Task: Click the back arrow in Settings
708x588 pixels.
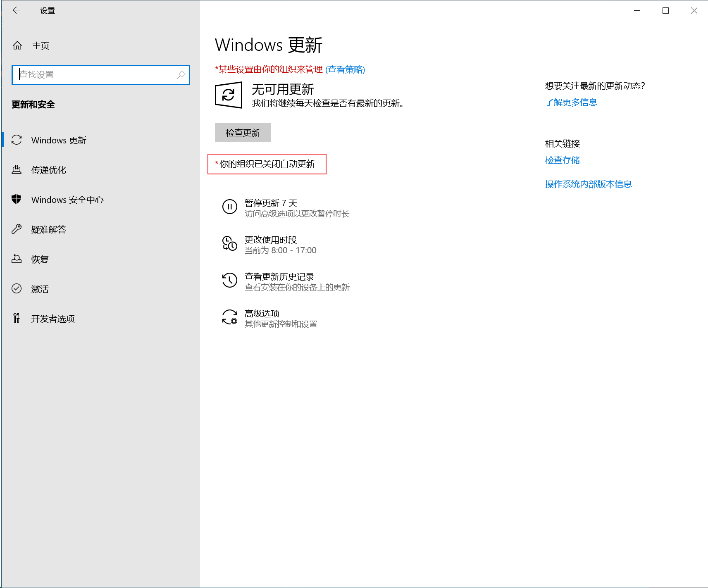Action: [17, 11]
